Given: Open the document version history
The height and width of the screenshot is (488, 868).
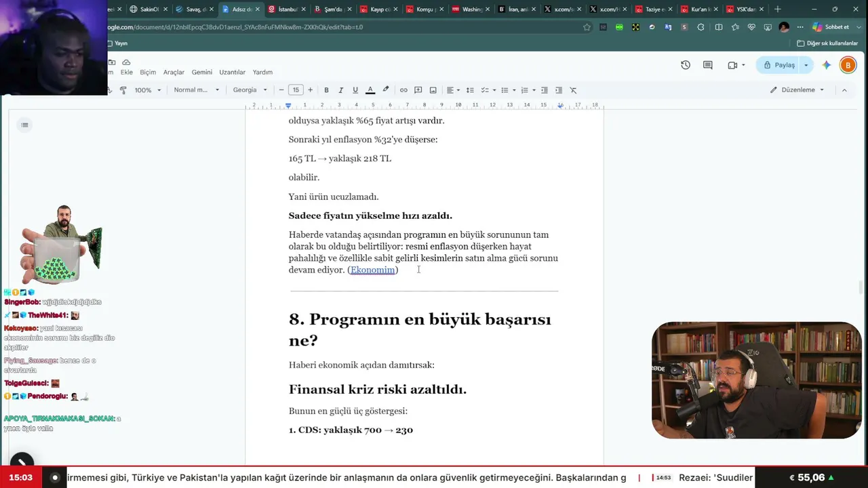Looking at the screenshot, I should coord(686,65).
